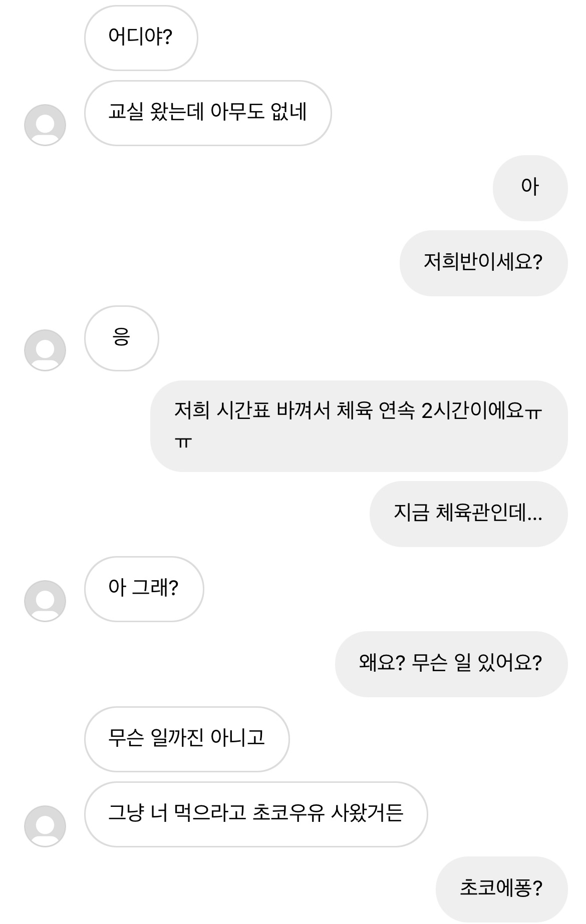Click the 'ㅠ' on the timetable message's second line
Screen dimensions: 586x924
(183, 441)
